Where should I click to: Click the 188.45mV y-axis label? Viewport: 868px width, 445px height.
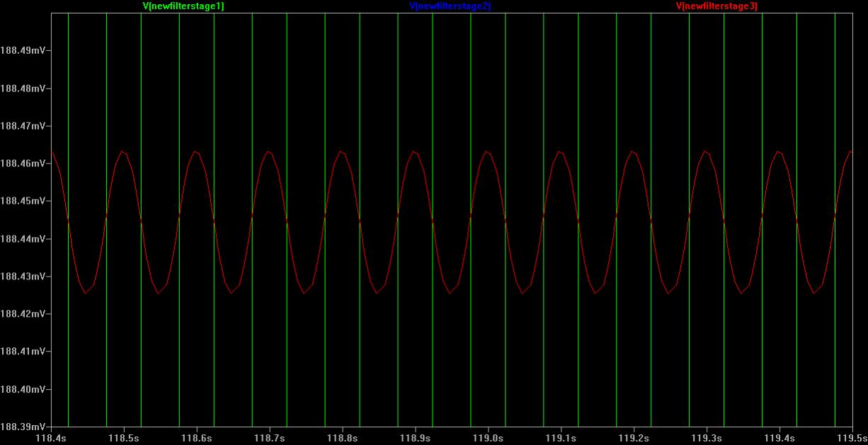click(x=23, y=201)
